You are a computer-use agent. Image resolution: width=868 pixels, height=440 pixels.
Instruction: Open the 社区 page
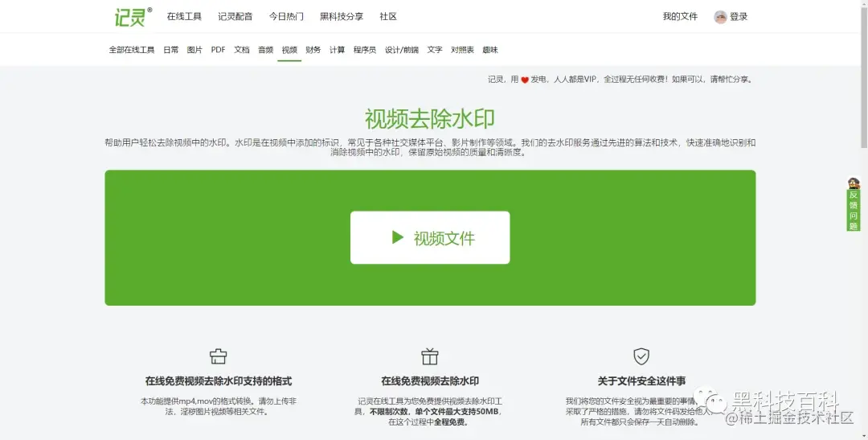click(x=388, y=17)
